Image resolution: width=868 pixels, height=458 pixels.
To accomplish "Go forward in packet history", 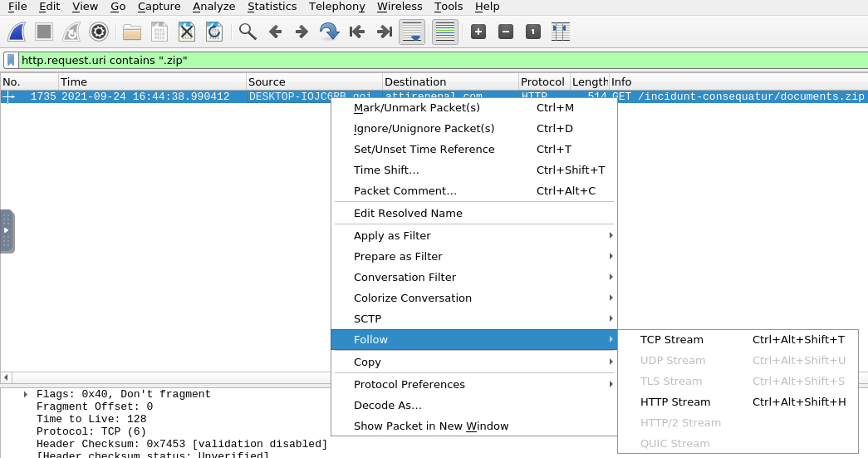I will click(x=302, y=32).
